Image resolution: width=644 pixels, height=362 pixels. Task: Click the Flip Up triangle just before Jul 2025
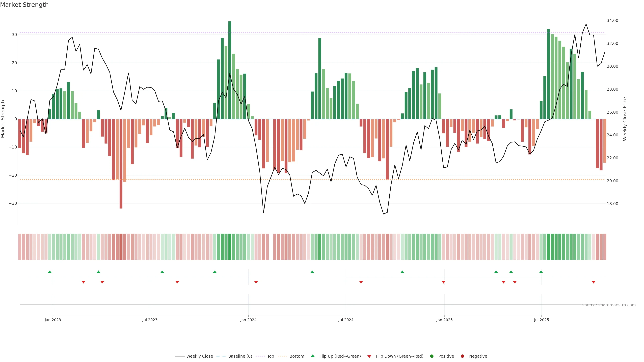coord(541,272)
